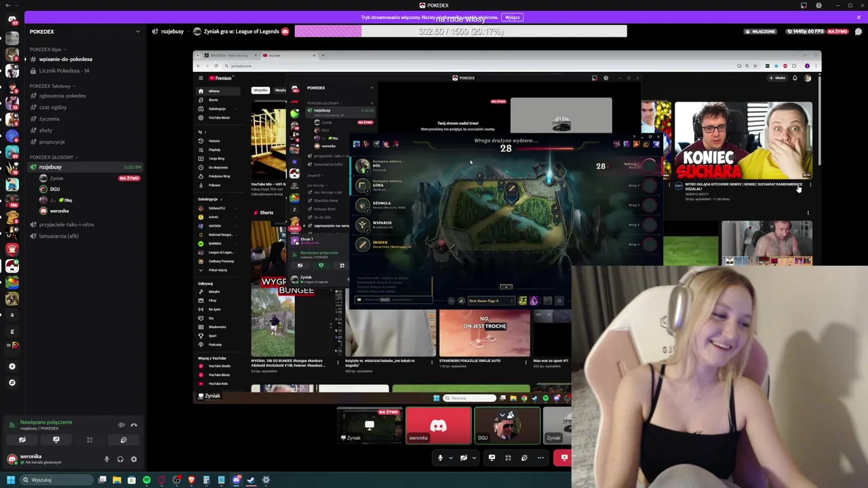Open Opera browser from the Windows taskbar
Viewport: 868px width, 488px height.
pos(161,480)
